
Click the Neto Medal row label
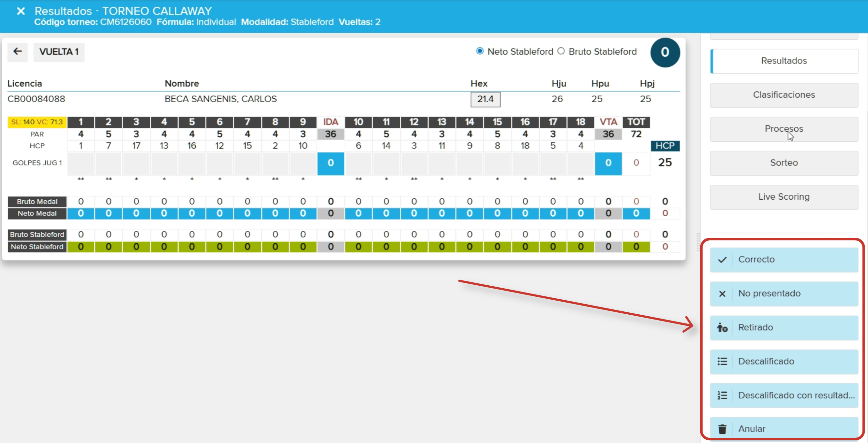pos(37,213)
